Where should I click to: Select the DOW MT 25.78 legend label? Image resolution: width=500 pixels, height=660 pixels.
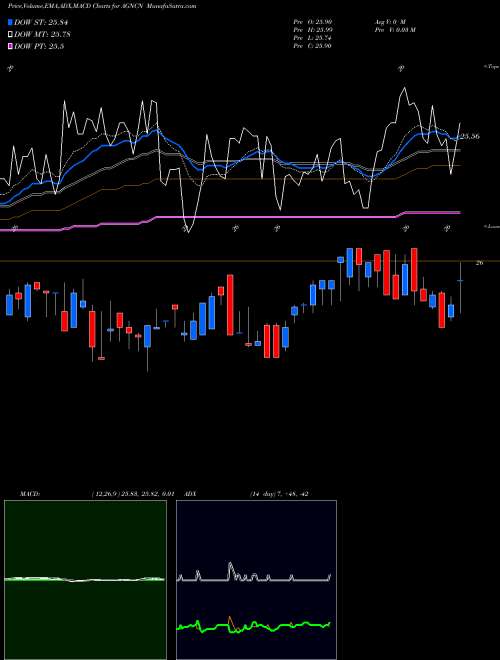pyautogui.click(x=43, y=35)
